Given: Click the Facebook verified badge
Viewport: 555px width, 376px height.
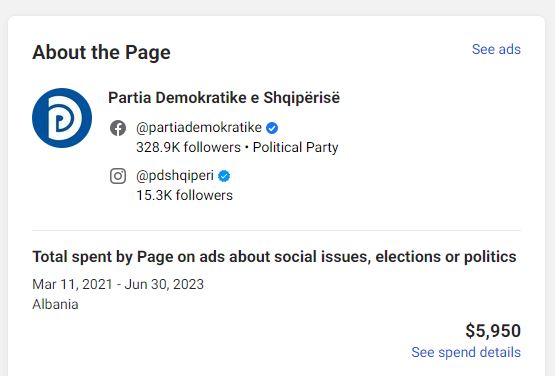Looking at the screenshot, I should click(272, 128).
